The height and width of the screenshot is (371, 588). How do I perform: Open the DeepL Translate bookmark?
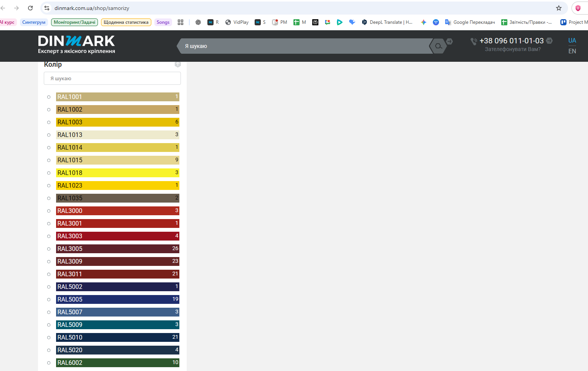387,22
